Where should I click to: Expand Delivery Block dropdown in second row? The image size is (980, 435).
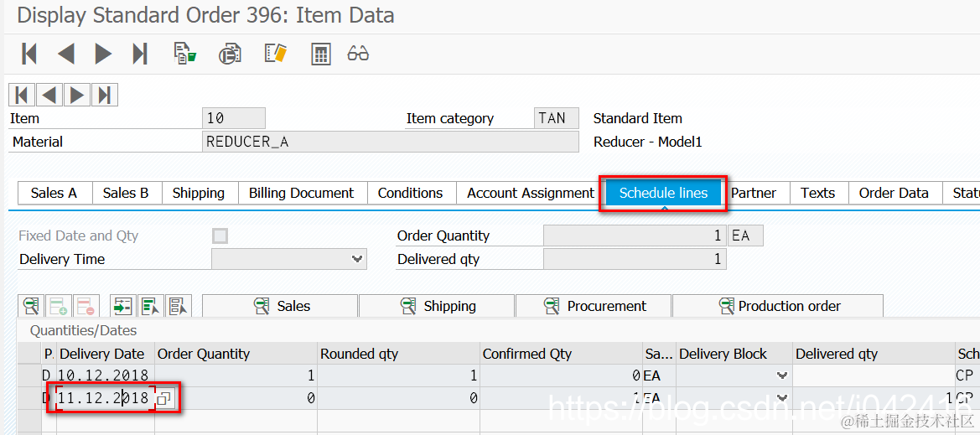[781, 398]
